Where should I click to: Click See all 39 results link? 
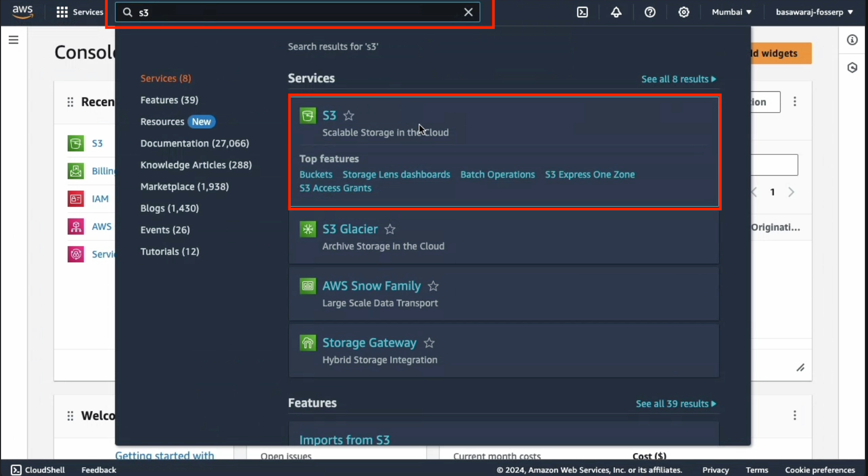(x=676, y=404)
